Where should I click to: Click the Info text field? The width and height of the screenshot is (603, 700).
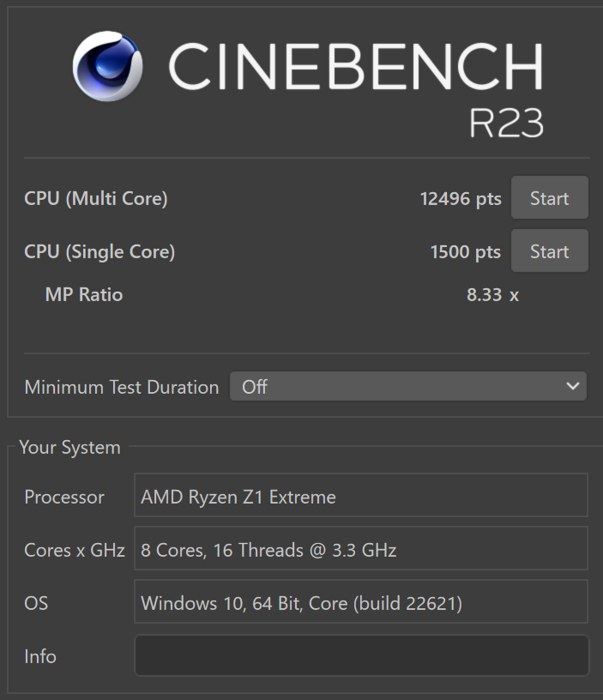(x=361, y=655)
